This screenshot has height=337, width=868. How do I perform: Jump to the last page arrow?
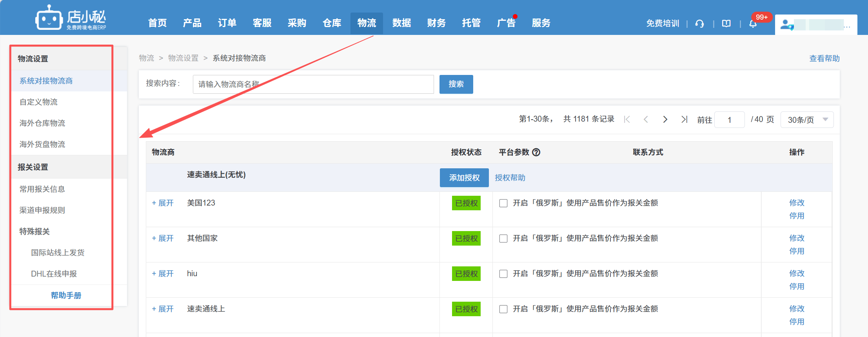click(x=684, y=119)
